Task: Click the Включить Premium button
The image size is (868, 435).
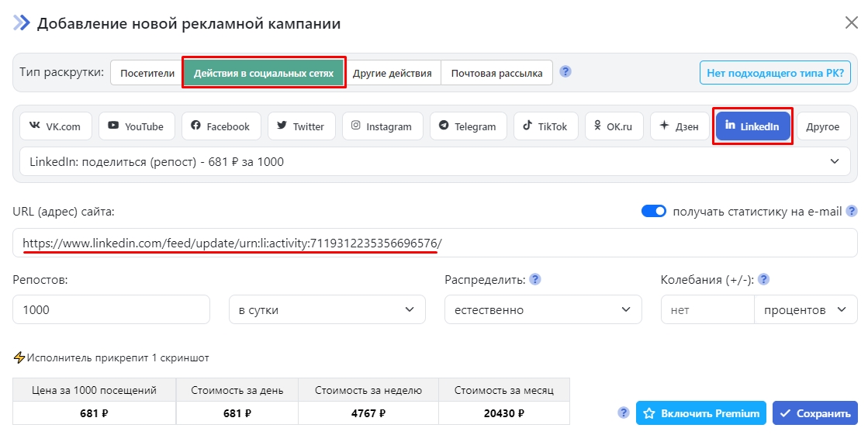Action: point(701,413)
